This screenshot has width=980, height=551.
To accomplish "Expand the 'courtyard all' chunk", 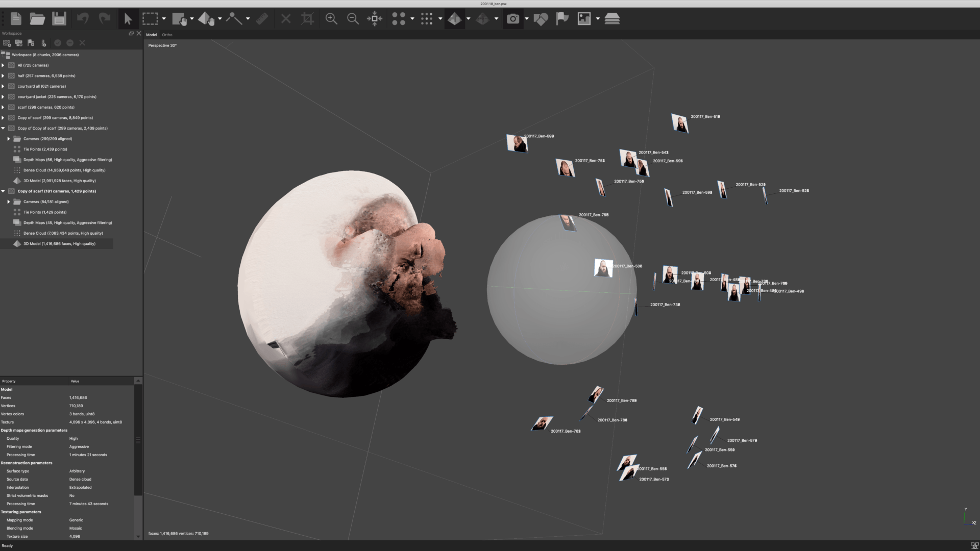I will point(3,86).
